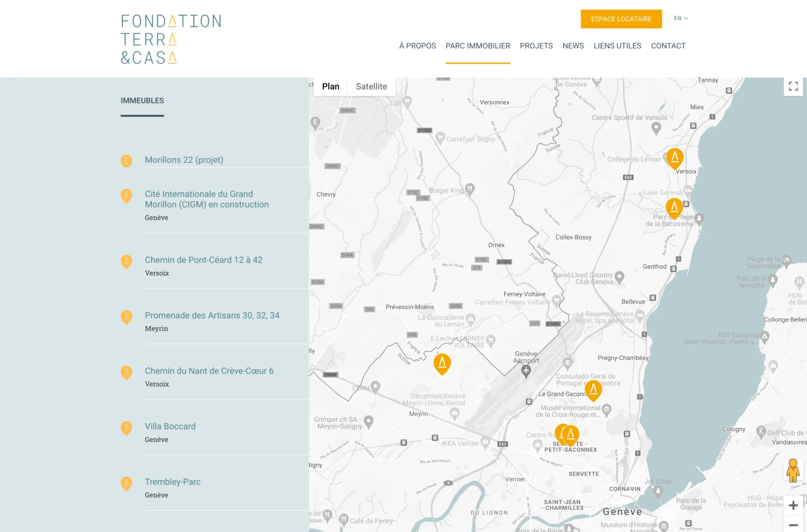
Task: Click the Espace Locataire button
Action: [x=621, y=19]
